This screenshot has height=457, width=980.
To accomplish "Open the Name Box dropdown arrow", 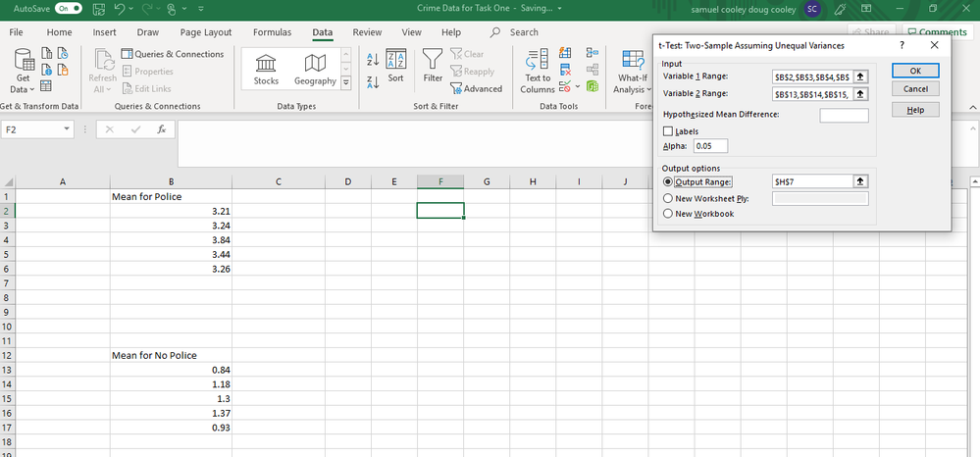I will (x=68, y=129).
